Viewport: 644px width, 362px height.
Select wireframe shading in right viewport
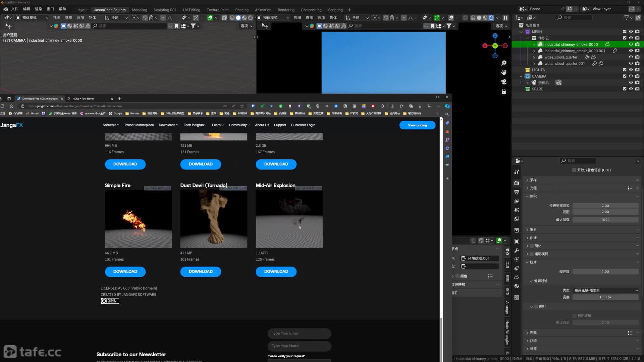tap(473, 18)
